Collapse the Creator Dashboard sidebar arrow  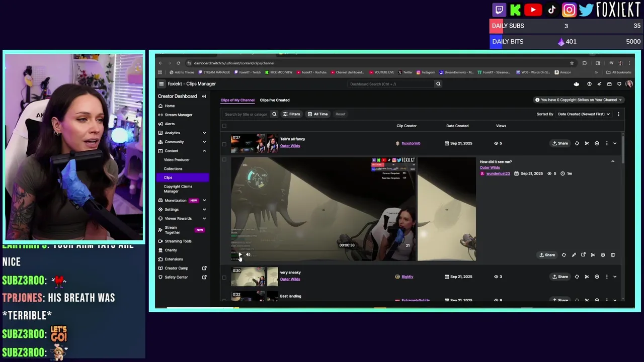tap(204, 96)
